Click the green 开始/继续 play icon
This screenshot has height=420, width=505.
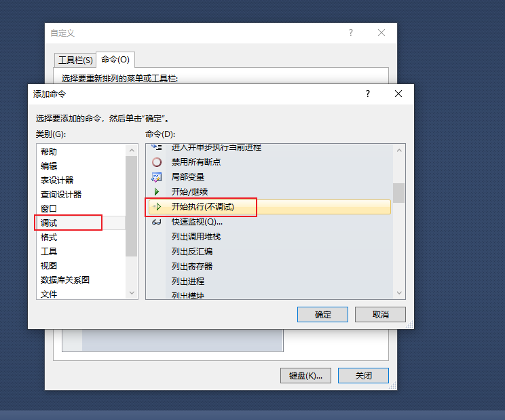point(157,192)
